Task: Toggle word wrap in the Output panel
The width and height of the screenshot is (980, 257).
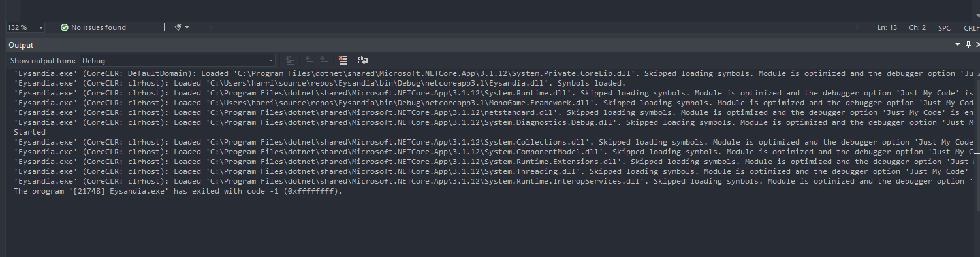Action: (x=362, y=60)
